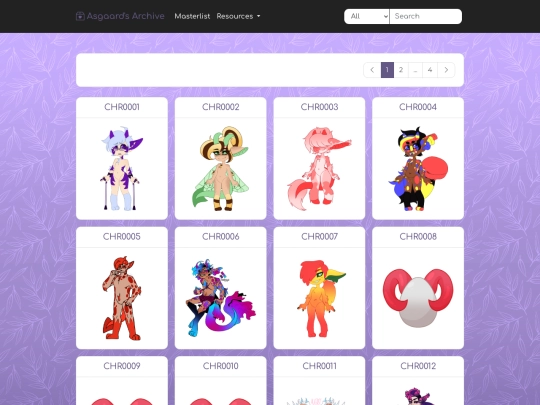Open the CHR0007 title link

319,237
